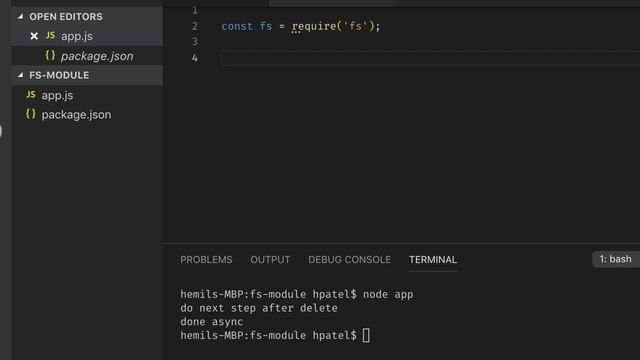Open the terminal selector '1: bash' dropdown
640x360 pixels.
point(616,259)
